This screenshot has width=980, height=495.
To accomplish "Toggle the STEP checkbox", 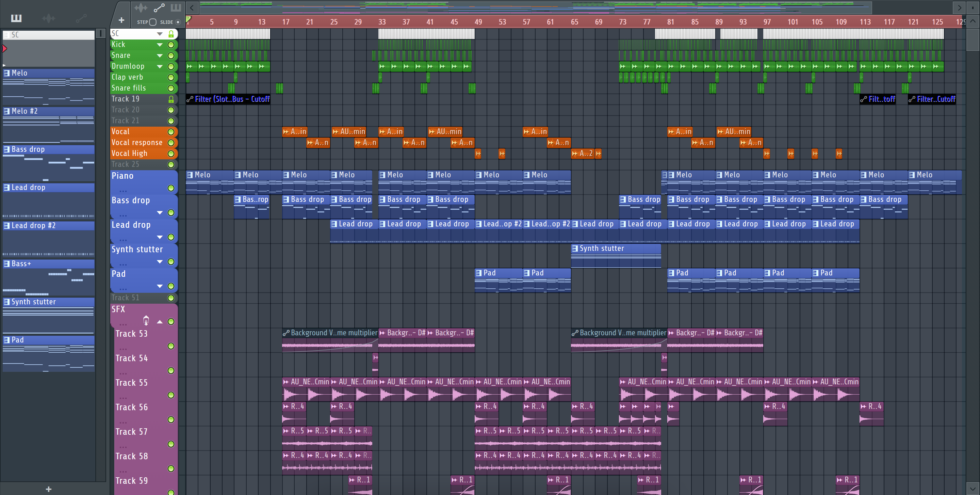I will tap(152, 22).
